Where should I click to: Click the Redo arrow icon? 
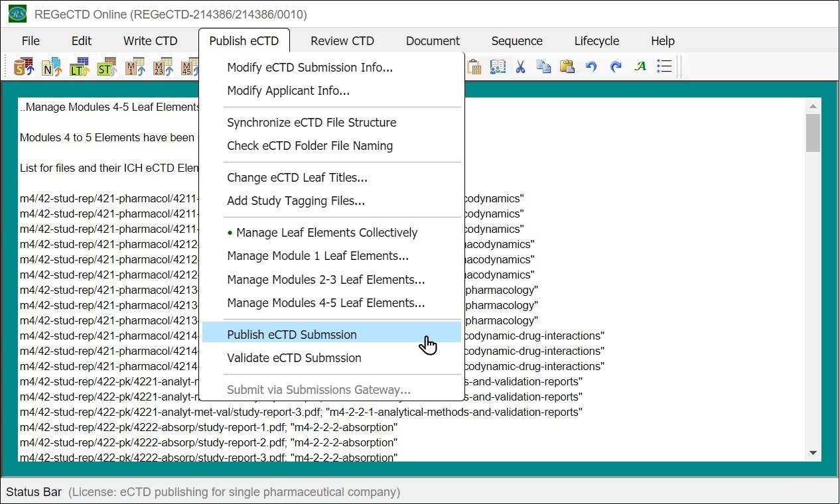(616, 67)
